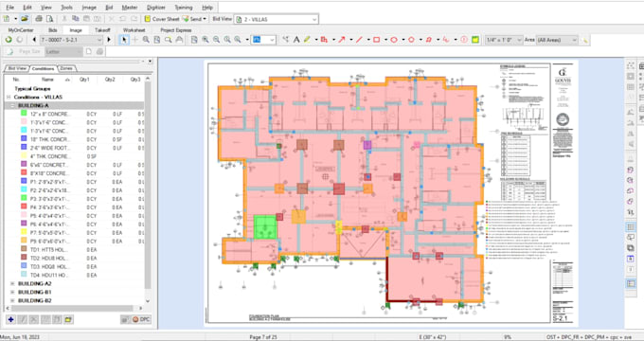Select the red Rectangle annotation tool
The width and height of the screenshot is (644, 341).
pyautogui.click(x=376, y=40)
